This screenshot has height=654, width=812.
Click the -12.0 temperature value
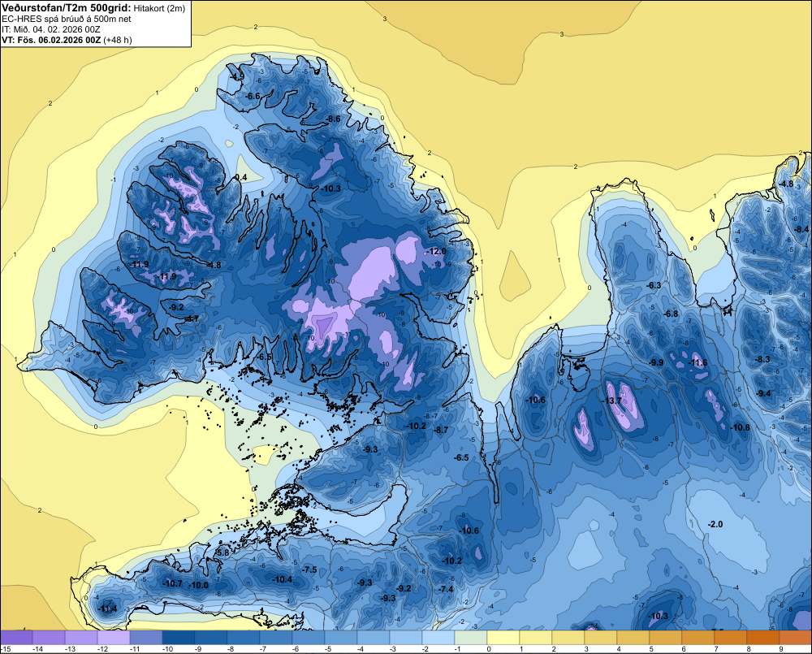point(435,251)
